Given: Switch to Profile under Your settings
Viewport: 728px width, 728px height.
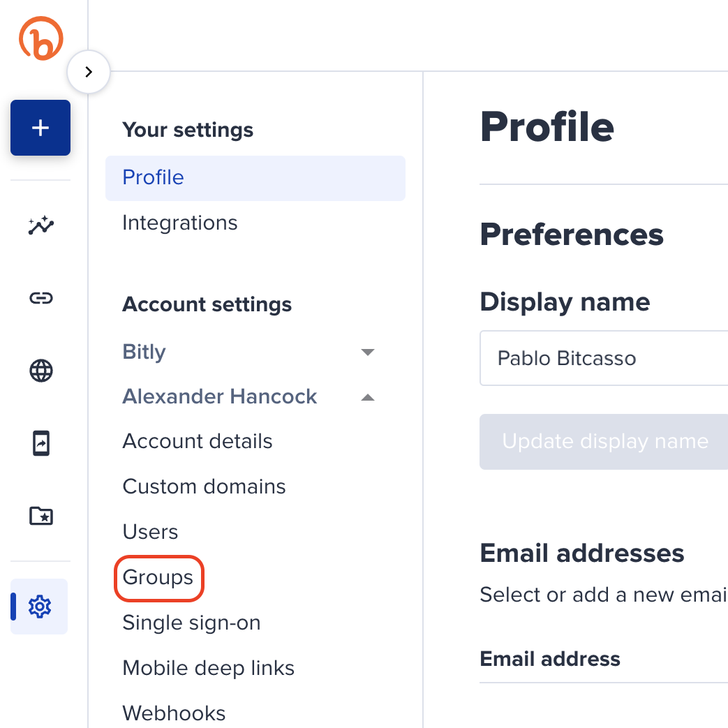Looking at the screenshot, I should [152, 177].
